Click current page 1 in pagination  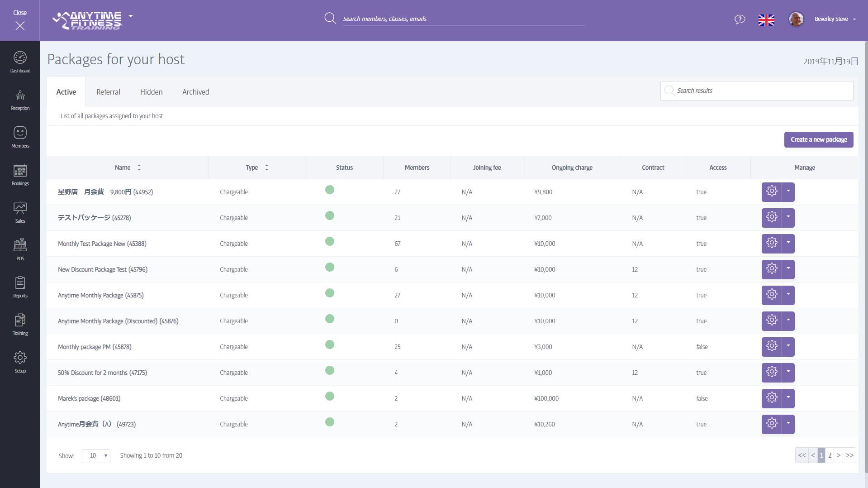click(821, 455)
